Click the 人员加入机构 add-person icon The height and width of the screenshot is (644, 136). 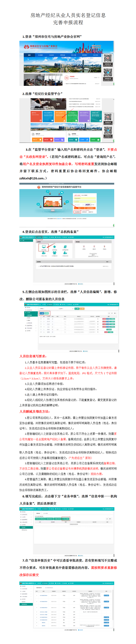(44, 253)
